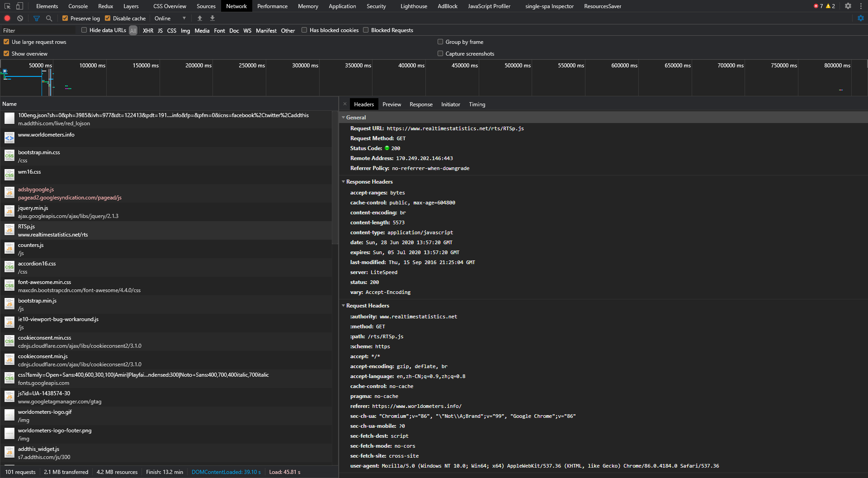
Task: Enable Blocked Requests checkbox
Action: [366, 30]
